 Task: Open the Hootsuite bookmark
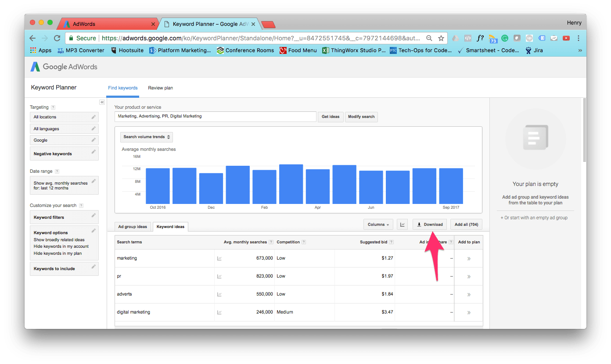click(x=127, y=50)
